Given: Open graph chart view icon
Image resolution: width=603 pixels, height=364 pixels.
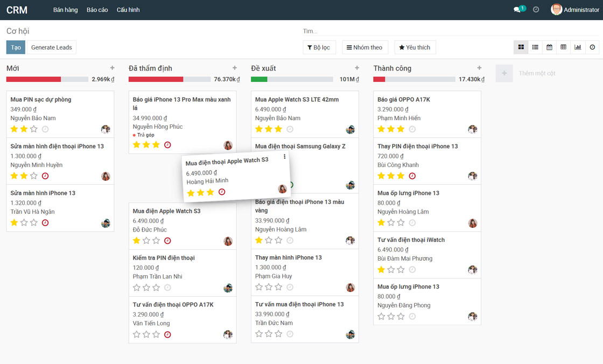Looking at the screenshot, I should (x=578, y=47).
